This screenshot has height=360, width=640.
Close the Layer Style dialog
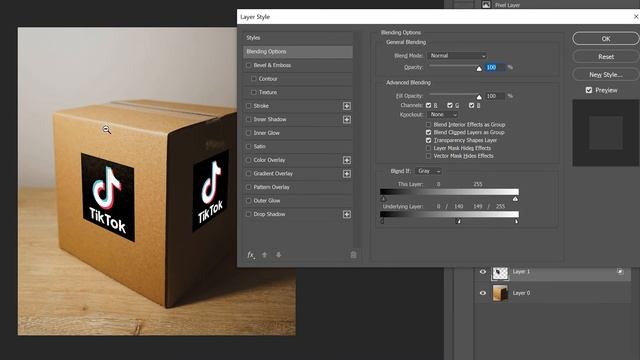[x=636, y=17]
